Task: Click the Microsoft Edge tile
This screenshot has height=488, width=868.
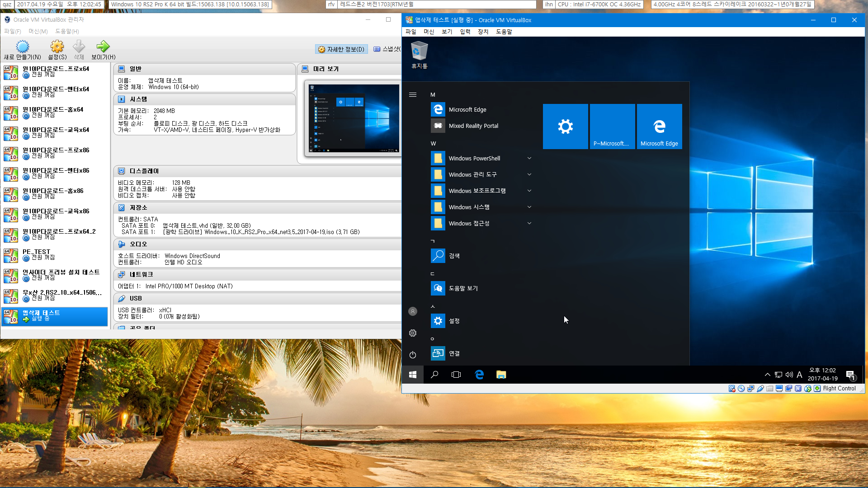Action: click(659, 127)
